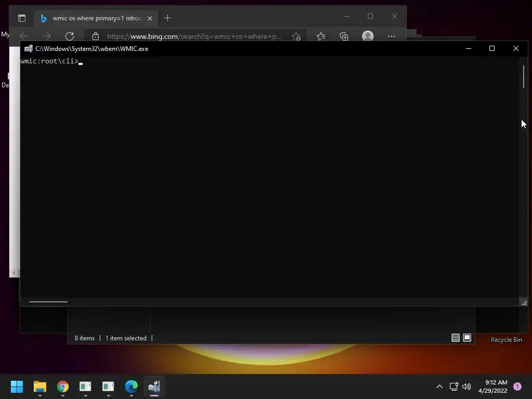The image size is (532, 399).
Task: Show hidden system tray icons
Action: coord(440,387)
